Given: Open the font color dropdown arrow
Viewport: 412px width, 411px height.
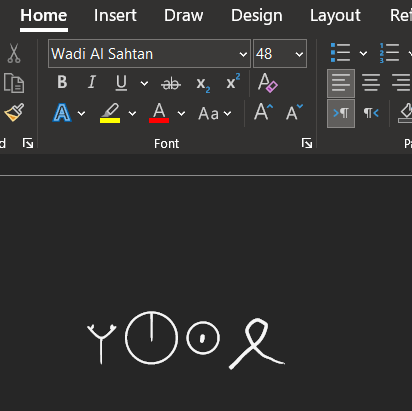Looking at the screenshot, I should pyautogui.click(x=181, y=114).
